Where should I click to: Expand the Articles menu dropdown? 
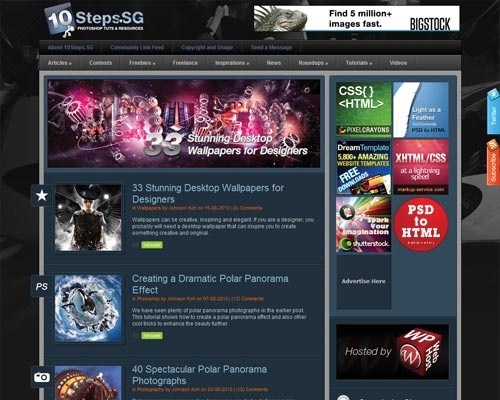click(x=60, y=63)
